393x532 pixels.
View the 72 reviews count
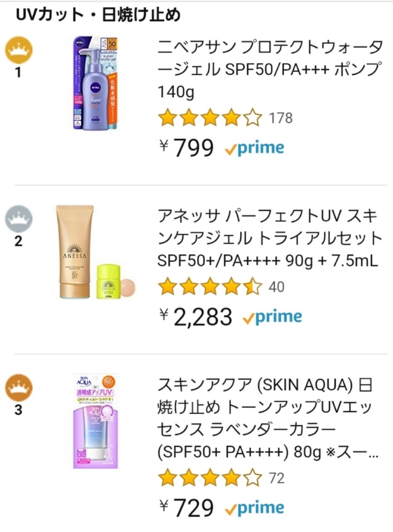point(276,478)
